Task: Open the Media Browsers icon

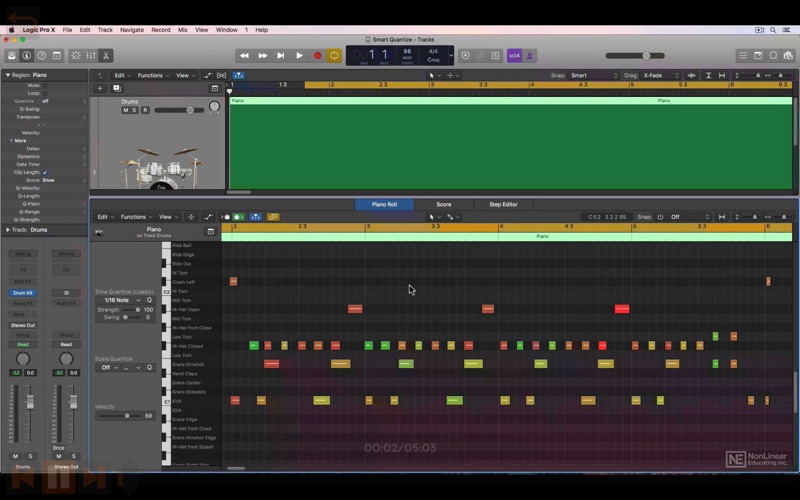Action: (x=788, y=56)
